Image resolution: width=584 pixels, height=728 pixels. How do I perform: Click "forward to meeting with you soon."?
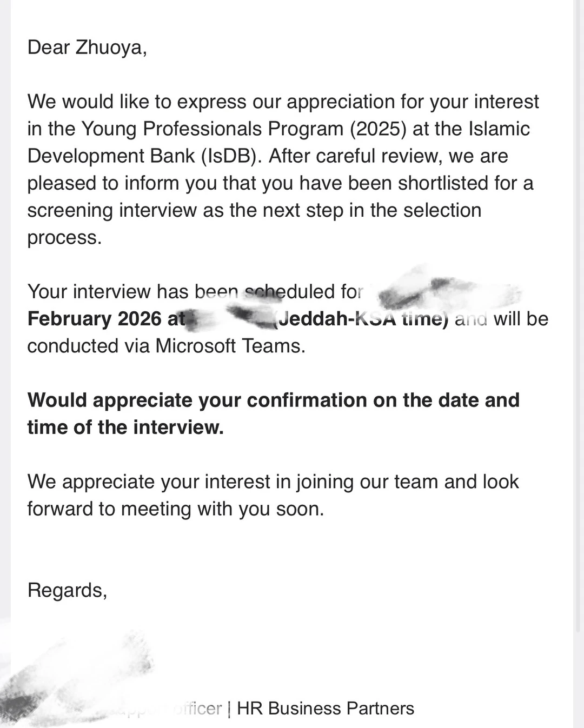tap(176, 509)
